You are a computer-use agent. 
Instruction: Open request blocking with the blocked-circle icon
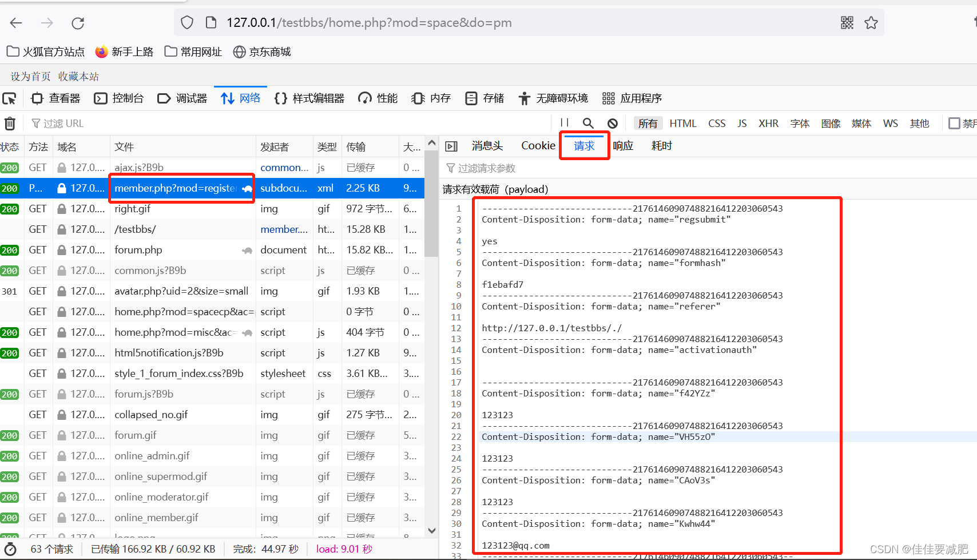tap(613, 123)
